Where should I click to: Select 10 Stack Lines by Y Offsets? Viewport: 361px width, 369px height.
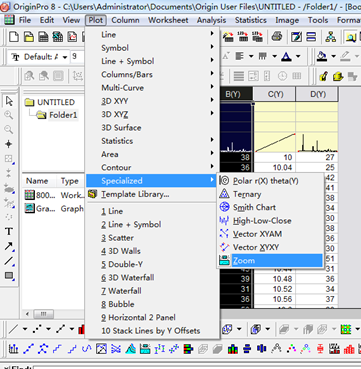pos(152,331)
